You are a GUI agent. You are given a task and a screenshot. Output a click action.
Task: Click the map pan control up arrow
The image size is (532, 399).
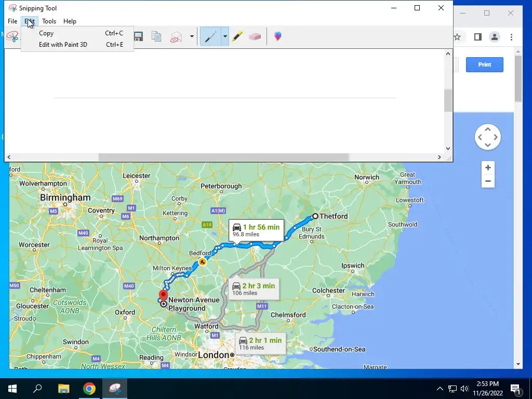[487, 129]
